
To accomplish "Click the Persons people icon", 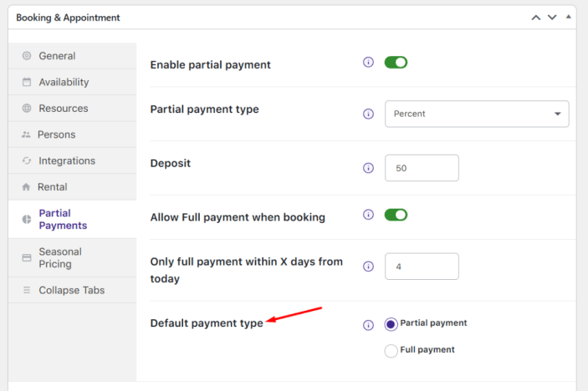I will tap(26, 135).
